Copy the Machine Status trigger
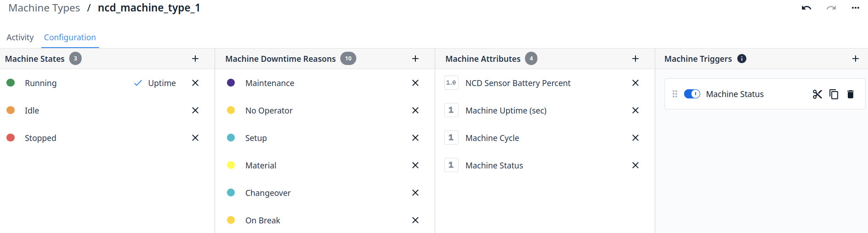 click(x=834, y=94)
